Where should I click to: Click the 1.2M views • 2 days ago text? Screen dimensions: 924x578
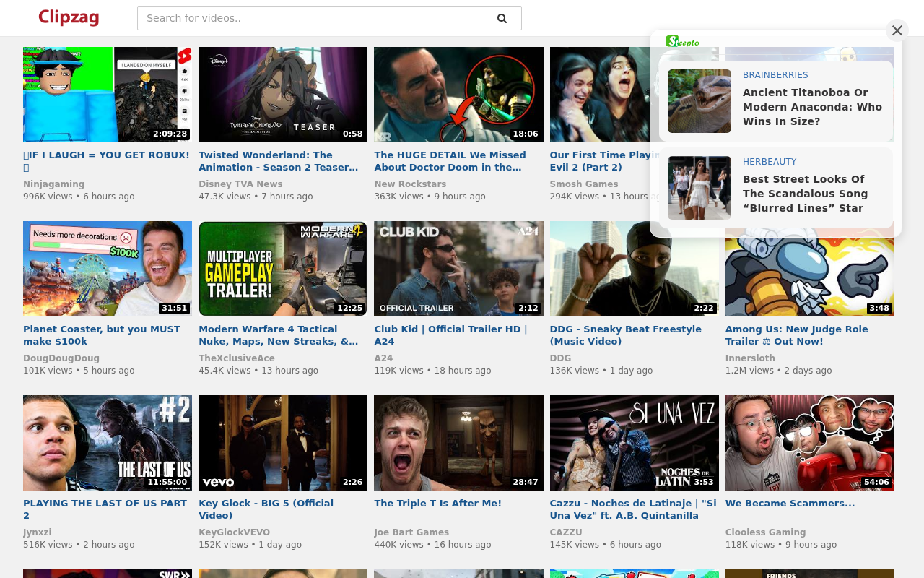point(778,371)
